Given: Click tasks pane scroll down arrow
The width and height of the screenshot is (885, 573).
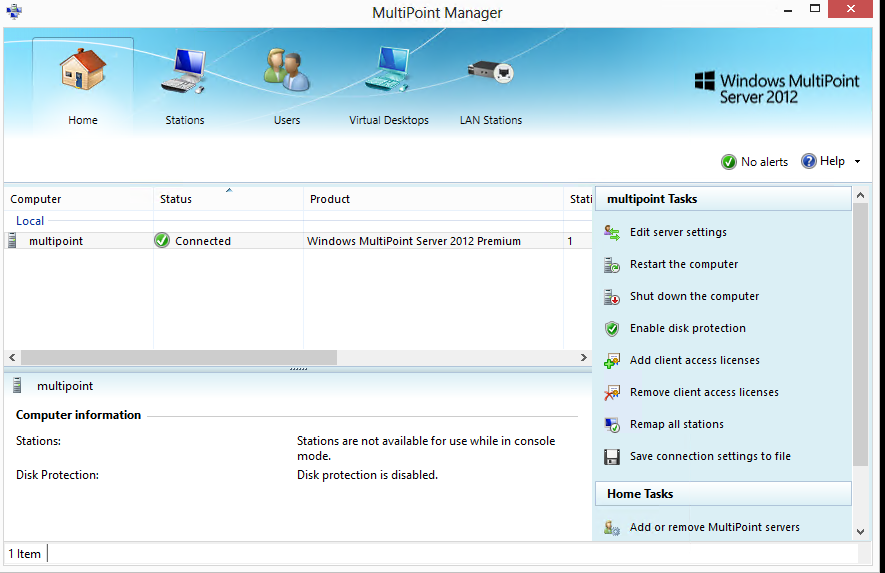Looking at the screenshot, I should click(860, 531).
